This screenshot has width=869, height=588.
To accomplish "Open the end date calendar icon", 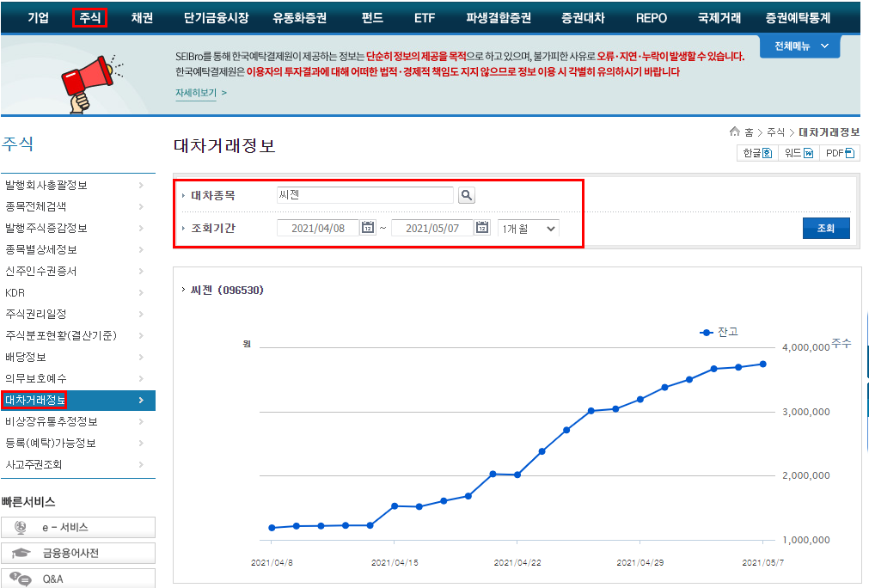I will tap(482, 227).
